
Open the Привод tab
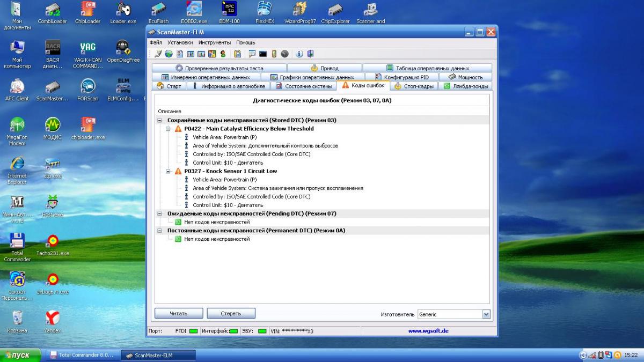click(325, 68)
